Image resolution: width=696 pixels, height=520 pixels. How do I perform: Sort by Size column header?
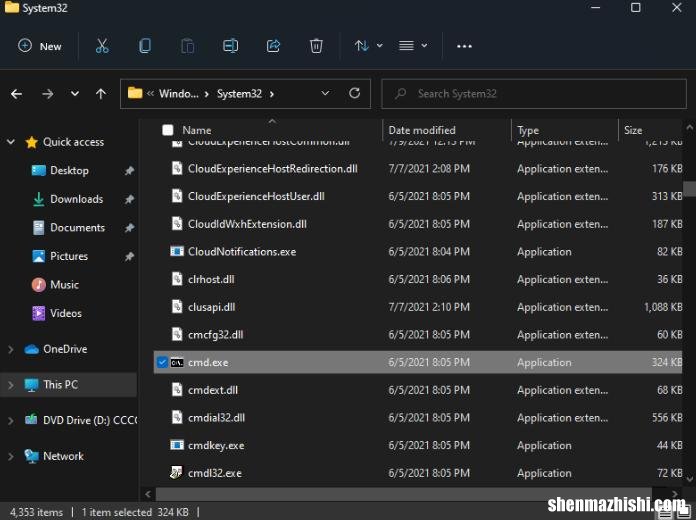tap(633, 130)
